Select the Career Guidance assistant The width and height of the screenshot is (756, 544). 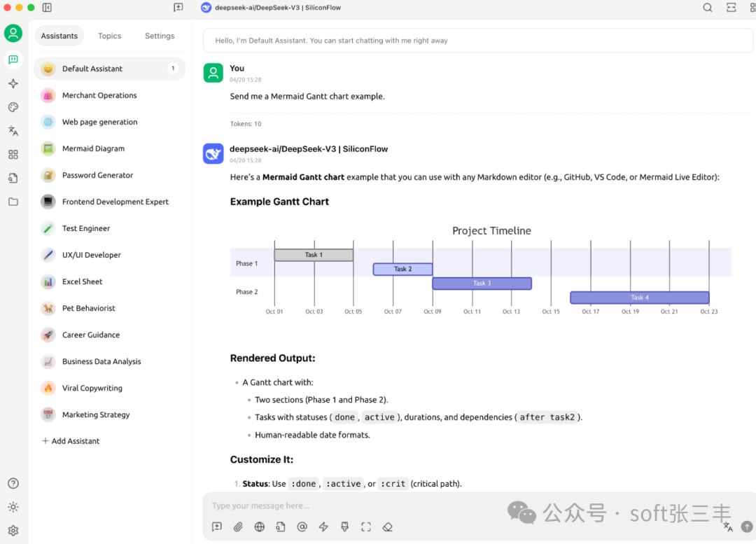tap(109, 335)
